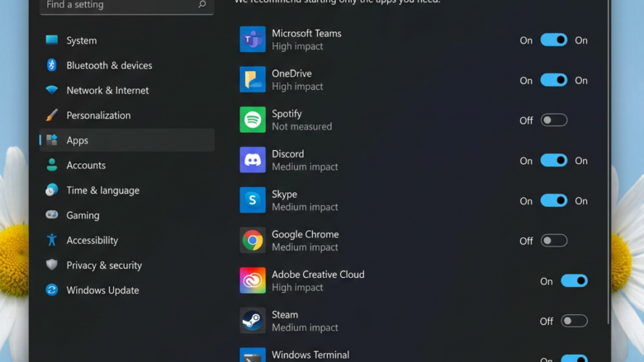Open Privacy & security settings

(x=127, y=266)
